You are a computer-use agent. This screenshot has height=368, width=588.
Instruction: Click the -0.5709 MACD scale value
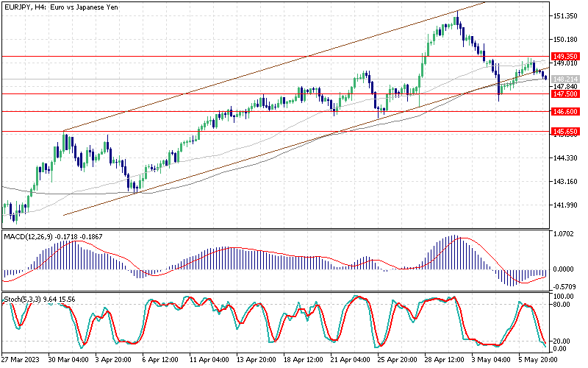(563, 286)
